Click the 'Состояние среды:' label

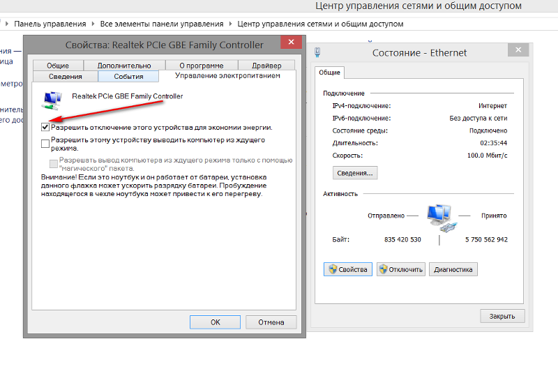(x=360, y=130)
